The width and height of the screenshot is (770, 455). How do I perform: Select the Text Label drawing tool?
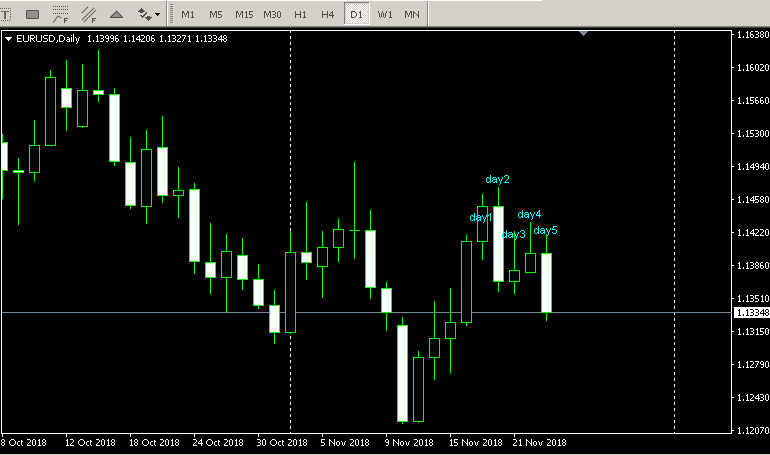point(5,15)
